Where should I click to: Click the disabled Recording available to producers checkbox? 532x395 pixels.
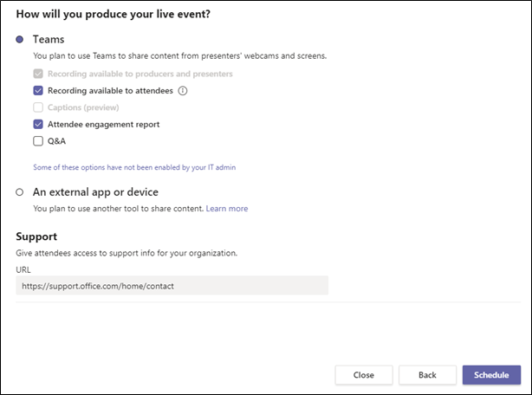coord(38,74)
